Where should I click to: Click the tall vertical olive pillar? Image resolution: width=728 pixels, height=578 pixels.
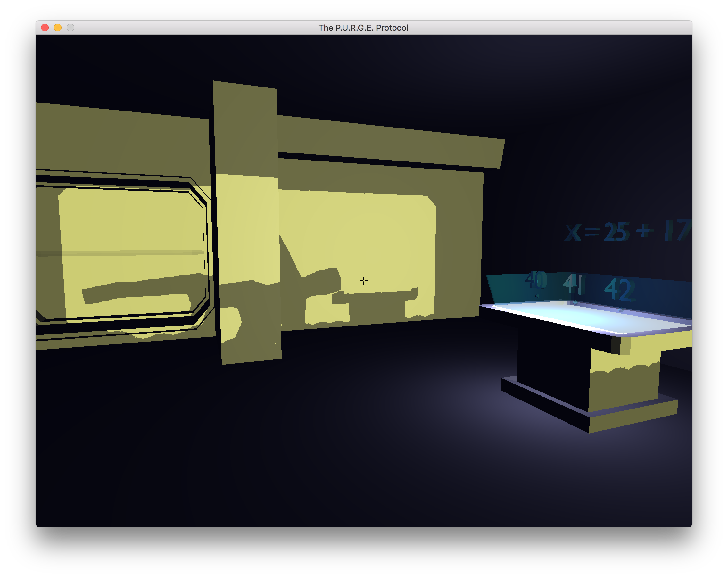click(x=247, y=223)
